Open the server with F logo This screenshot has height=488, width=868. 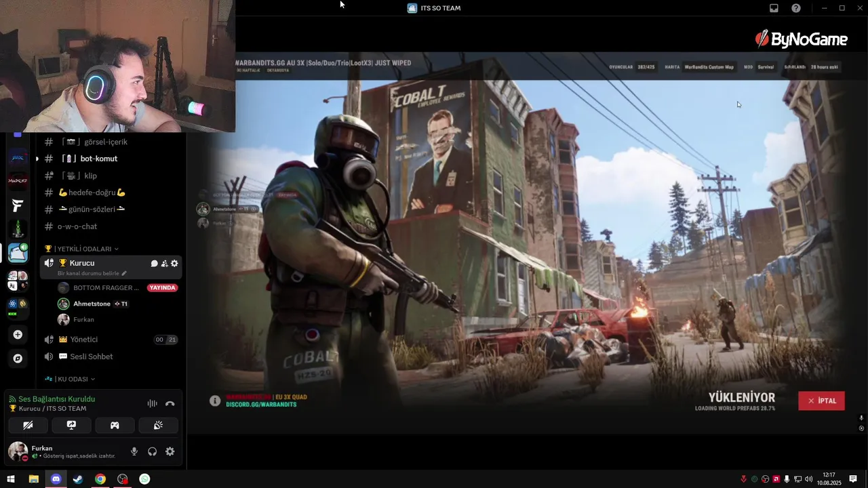[x=18, y=205]
